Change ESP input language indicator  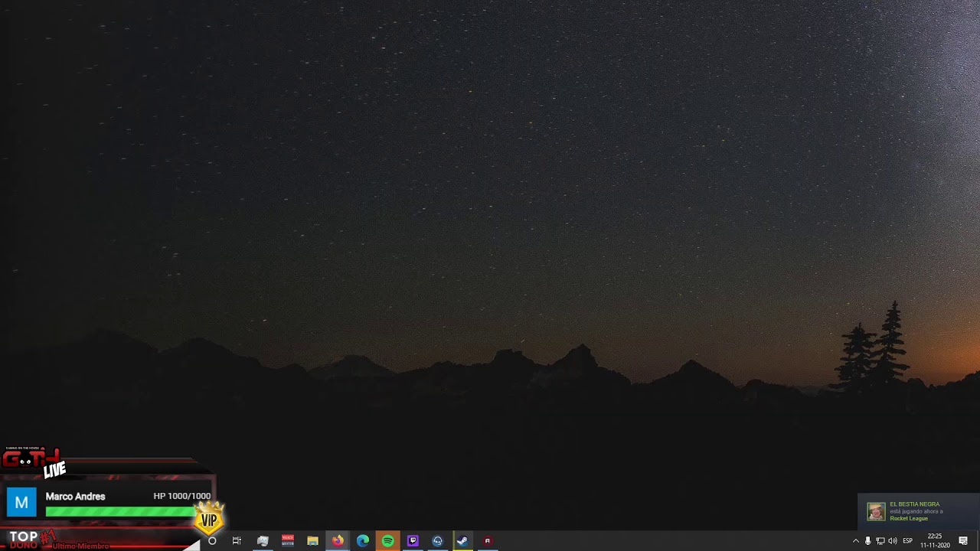tap(907, 541)
